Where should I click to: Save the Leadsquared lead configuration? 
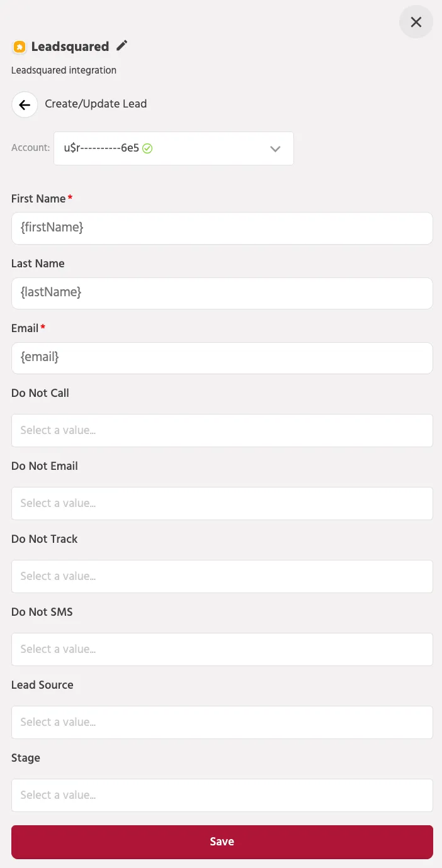pyautogui.click(x=222, y=842)
